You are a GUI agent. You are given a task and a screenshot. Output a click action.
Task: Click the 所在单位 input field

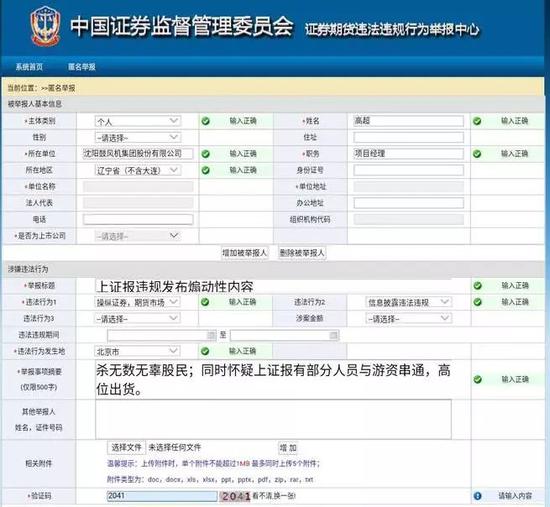coord(138,154)
